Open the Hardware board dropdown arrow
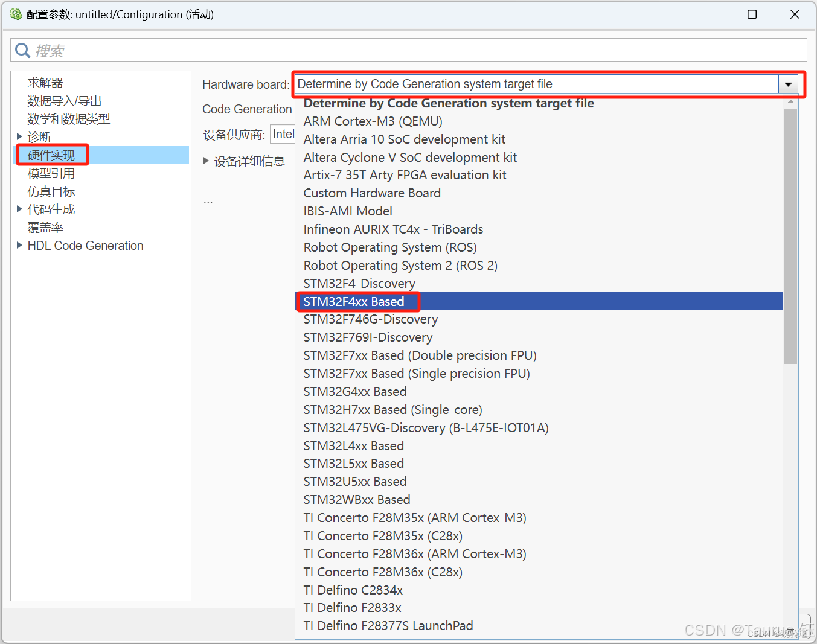Viewport: 817px width, 644px height. coord(789,84)
